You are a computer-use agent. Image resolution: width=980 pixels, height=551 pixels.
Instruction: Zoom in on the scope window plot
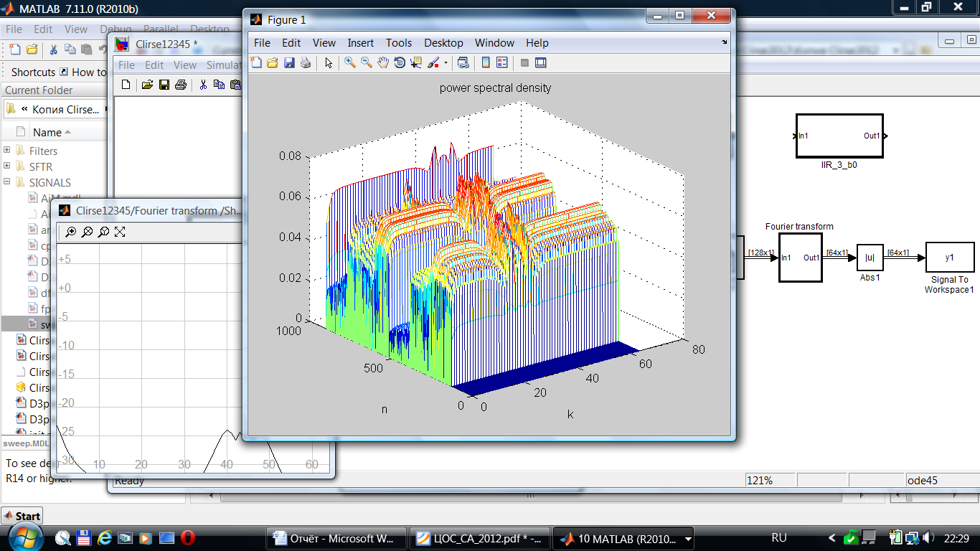[x=71, y=232]
